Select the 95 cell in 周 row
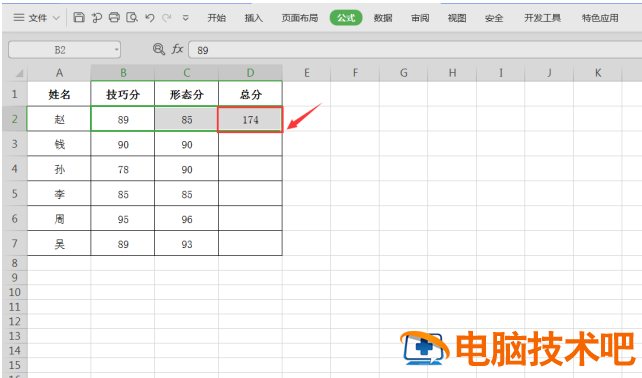Screen dimensions: 642x378 coord(123,219)
